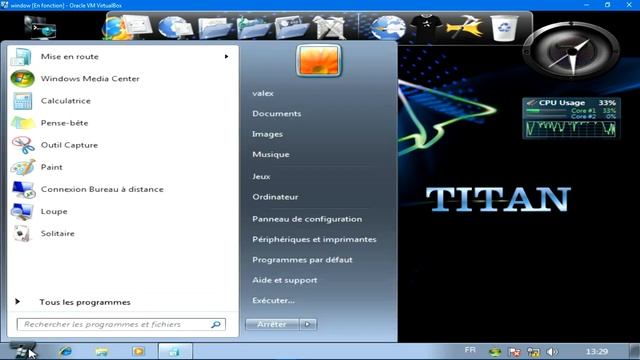Open Documents in the right pane
The height and width of the screenshot is (360, 640).
tap(276, 113)
